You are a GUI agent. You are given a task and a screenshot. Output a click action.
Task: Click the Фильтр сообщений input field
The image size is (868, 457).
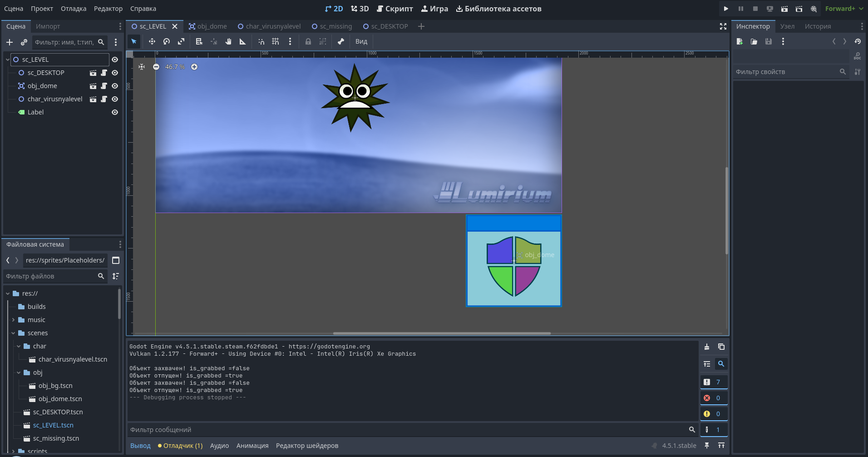[409, 430]
